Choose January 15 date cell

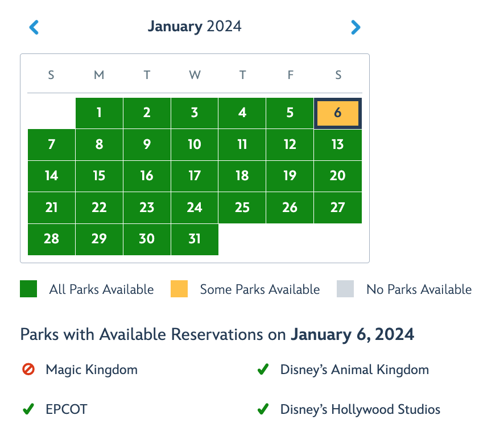[x=99, y=176]
